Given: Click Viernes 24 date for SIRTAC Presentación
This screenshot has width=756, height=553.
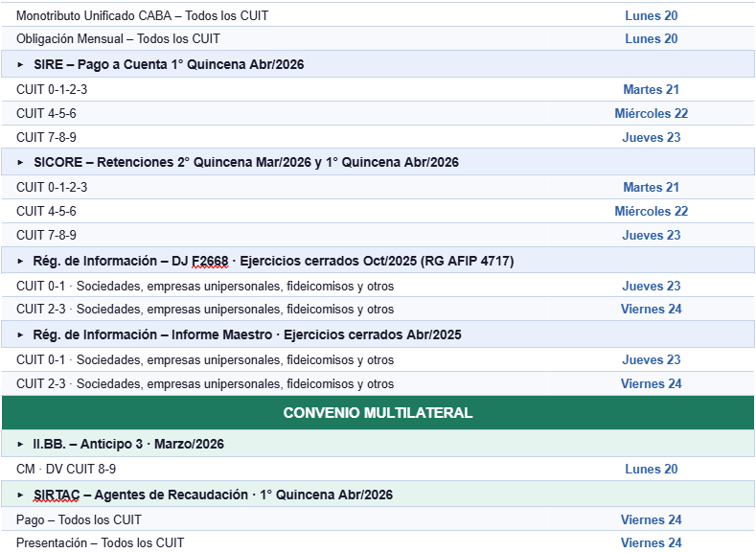Looking at the screenshot, I should (651, 543).
